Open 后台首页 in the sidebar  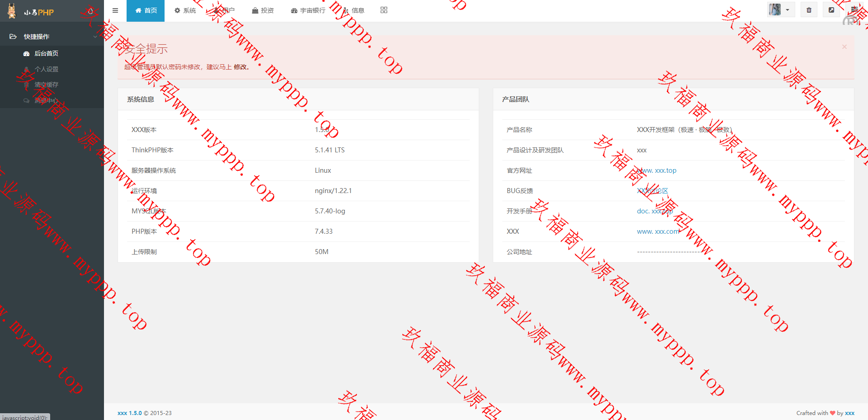coord(46,53)
